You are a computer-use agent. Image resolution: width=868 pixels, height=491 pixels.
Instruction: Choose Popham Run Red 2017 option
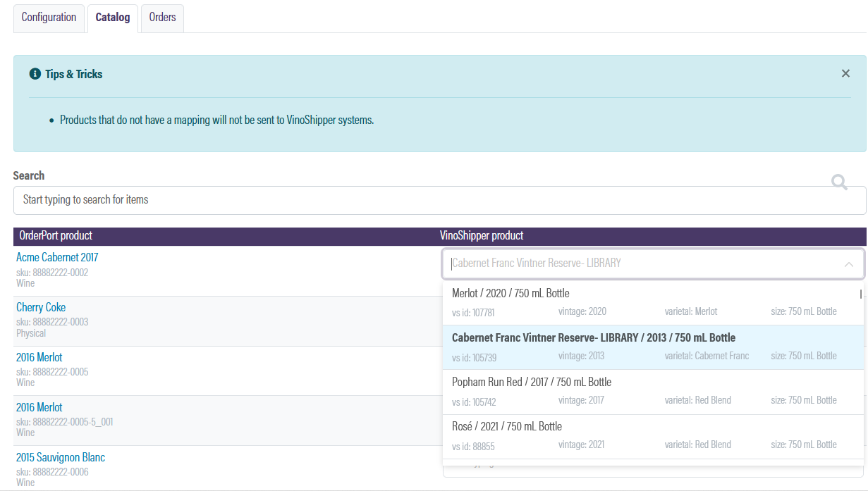(653, 391)
